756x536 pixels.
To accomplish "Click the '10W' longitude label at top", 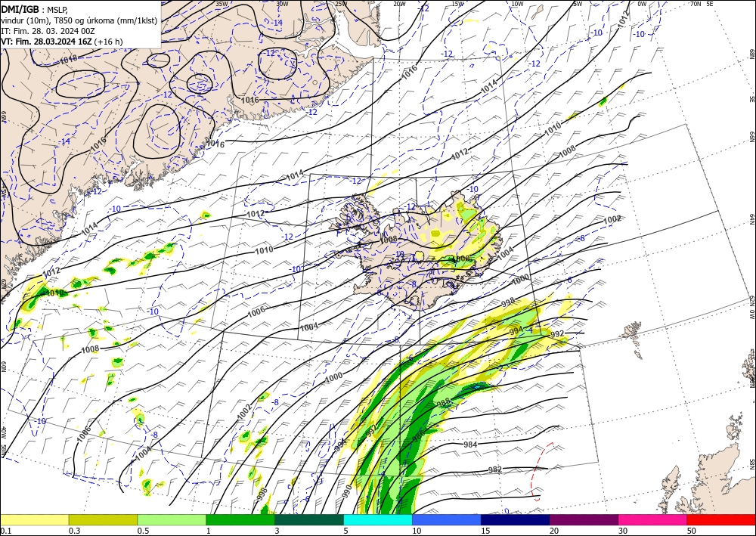I will click(x=517, y=4).
